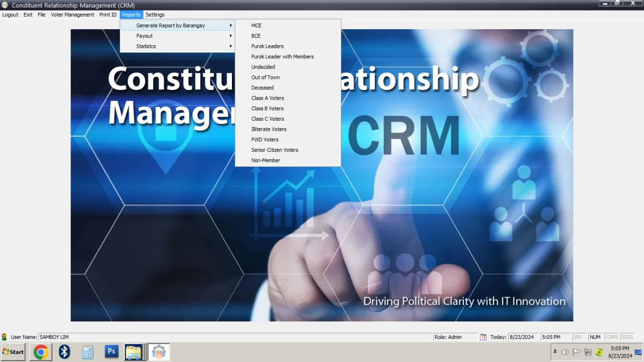
Task: Click the Role: Admin status panel
Action: [455, 337]
